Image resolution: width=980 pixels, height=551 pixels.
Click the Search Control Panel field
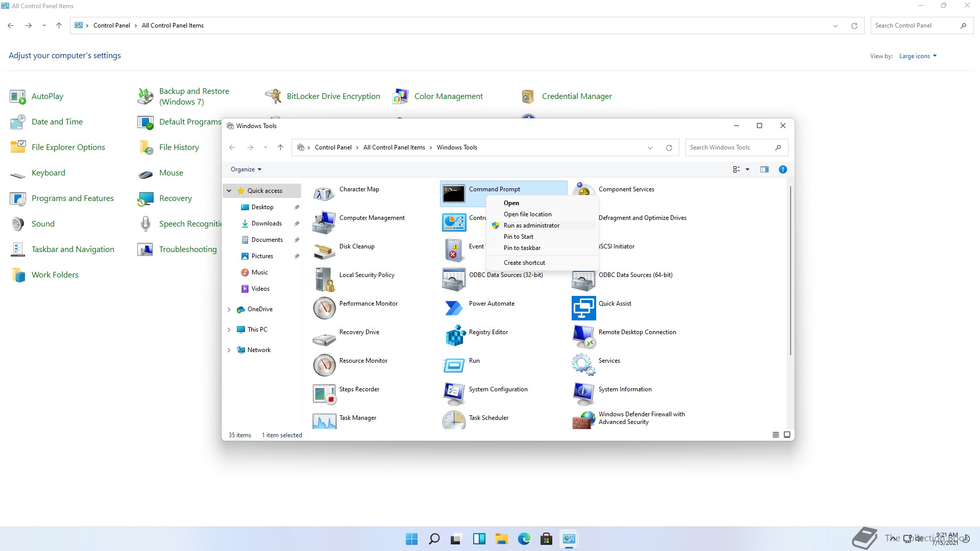pos(922,26)
